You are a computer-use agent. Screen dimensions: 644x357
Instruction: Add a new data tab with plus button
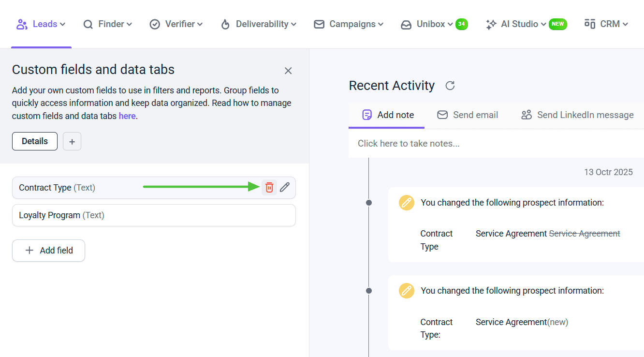(x=72, y=141)
